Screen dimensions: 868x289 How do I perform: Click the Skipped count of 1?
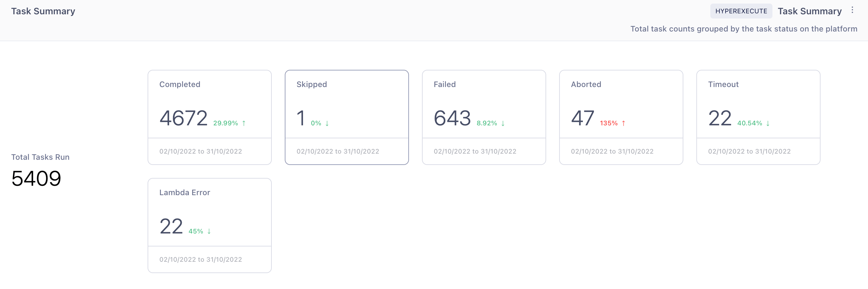click(x=301, y=118)
